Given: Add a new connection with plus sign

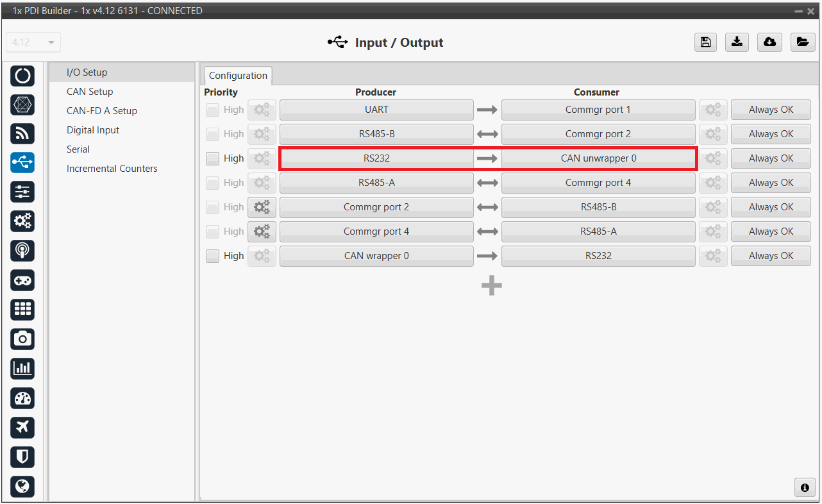Looking at the screenshot, I should pos(492,286).
